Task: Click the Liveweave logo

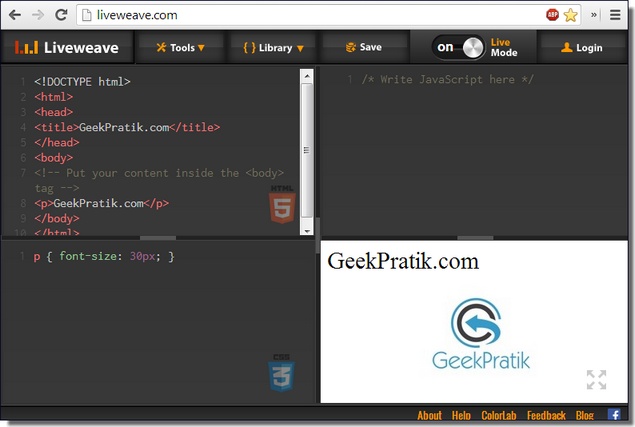Action: click(67, 47)
